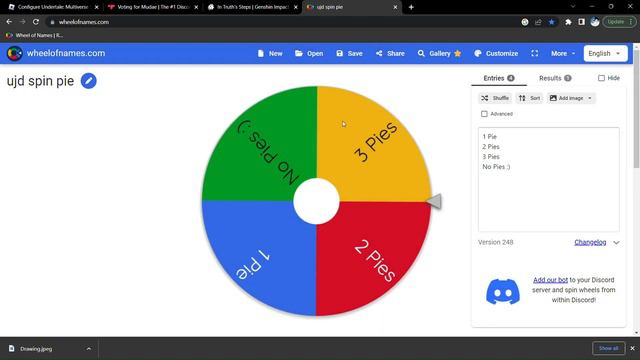The height and width of the screenshot is (360, 640).
Task: Click inside the entries text area
Action: 549,180
